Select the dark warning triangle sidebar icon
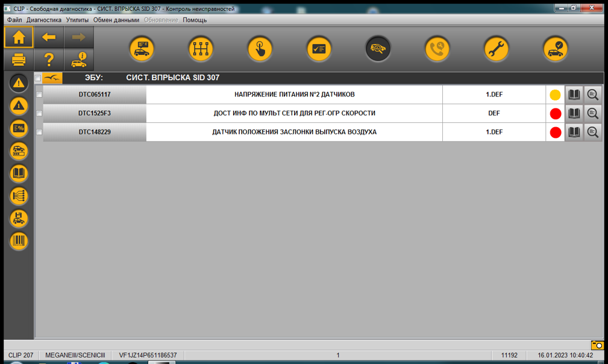 coord(19,83)
